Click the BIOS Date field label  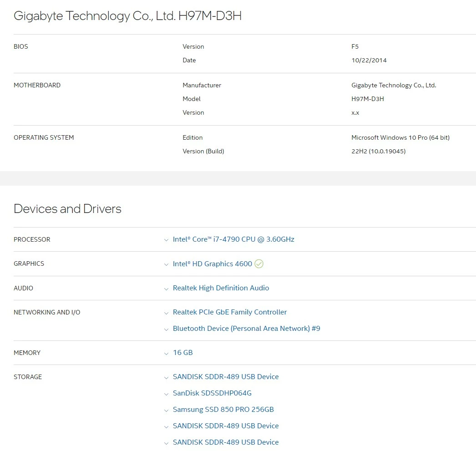[189, 60]
